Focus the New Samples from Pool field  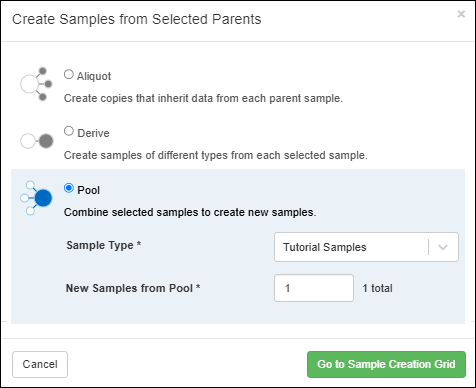click(x=314, y=288)
